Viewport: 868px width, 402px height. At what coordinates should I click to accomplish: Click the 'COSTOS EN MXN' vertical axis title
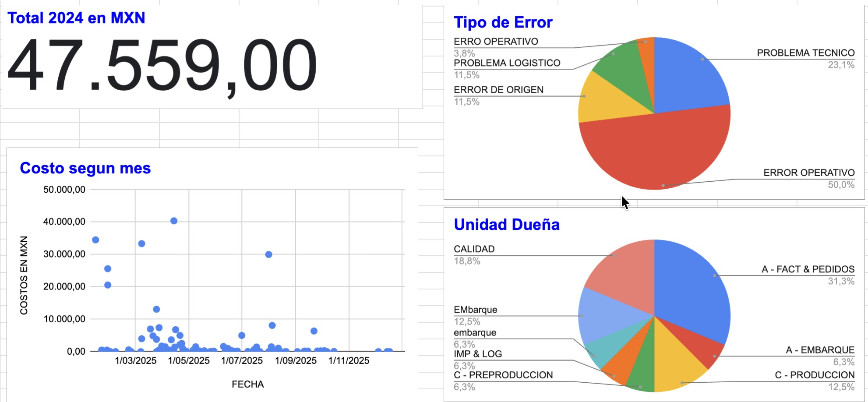tap(24, 275)
